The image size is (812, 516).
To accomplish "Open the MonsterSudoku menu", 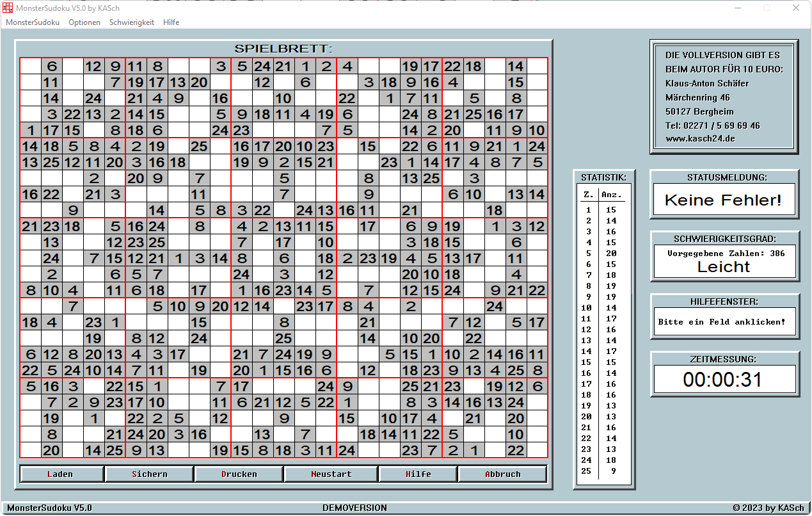I will pos(33,22).
